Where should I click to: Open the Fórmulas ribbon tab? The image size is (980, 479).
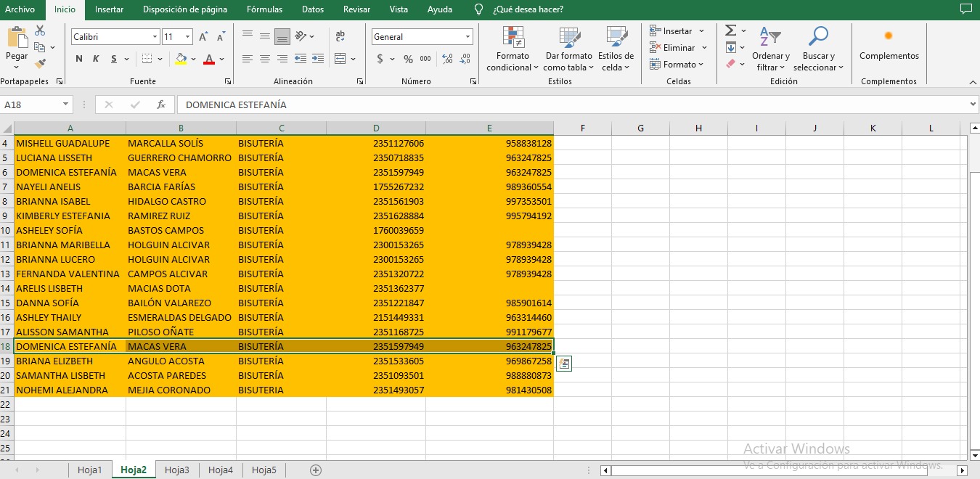click(x=264, y=9)
